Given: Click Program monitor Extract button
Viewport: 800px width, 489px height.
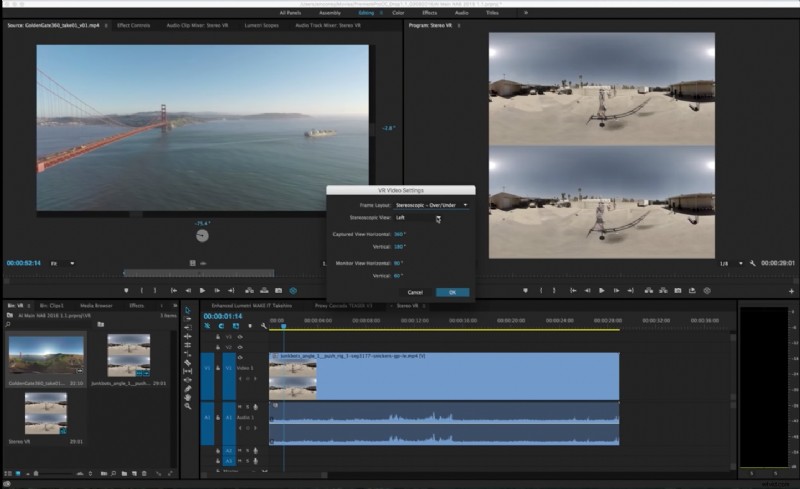Looking at the screenshot, I should pos(663,290).
